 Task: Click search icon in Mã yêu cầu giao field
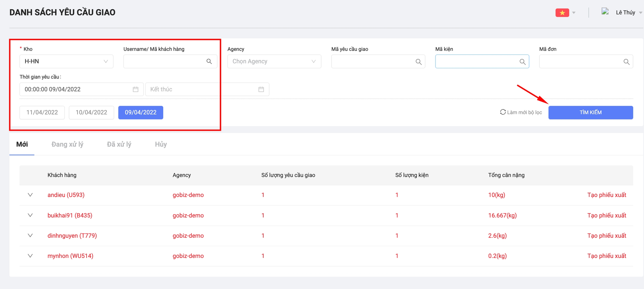pyautogui.click(x=418, y=62)
